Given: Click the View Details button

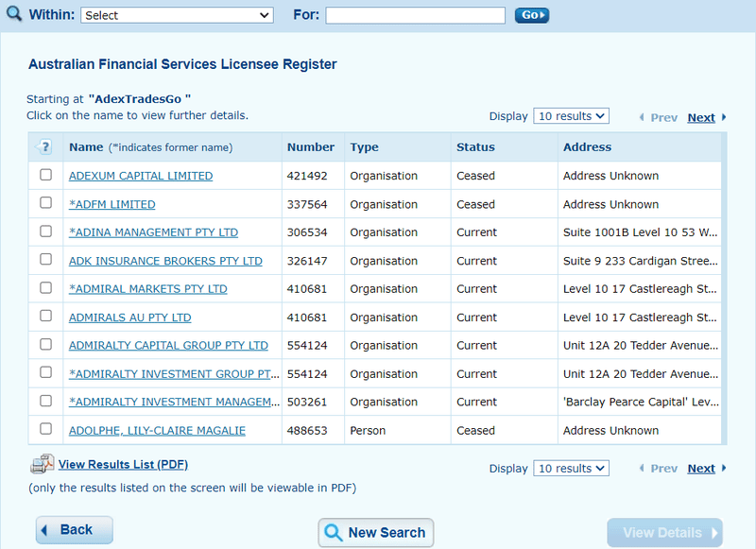Looking at the screenshot, I should (x=665, y=533).
